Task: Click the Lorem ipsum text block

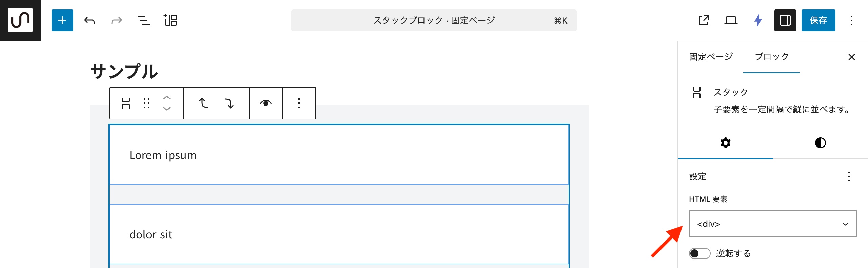Action: [x=163, y=155]
